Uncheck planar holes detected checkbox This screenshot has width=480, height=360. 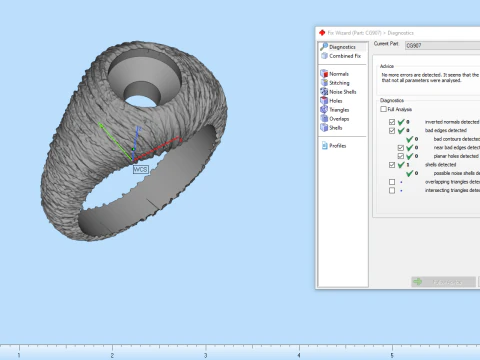pyautogui.click(x=401, y=156)
